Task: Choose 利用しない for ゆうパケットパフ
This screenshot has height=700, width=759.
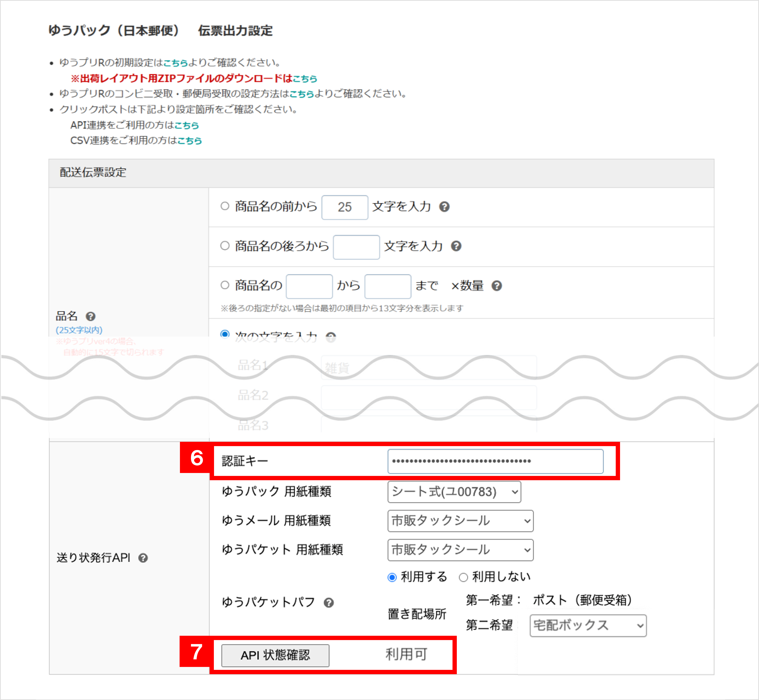Action: (463, 578)
